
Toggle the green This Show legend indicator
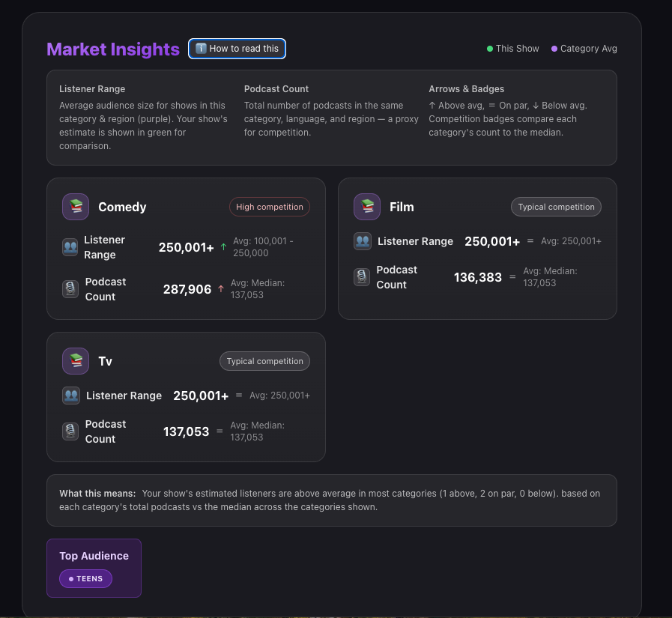490,48
